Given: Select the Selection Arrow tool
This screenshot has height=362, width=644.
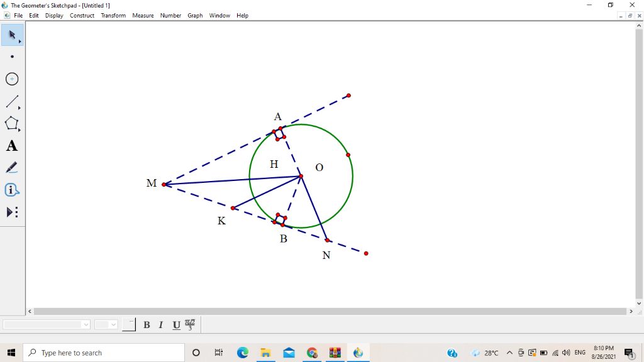Looking at the screenshot, I should [13, 35].
